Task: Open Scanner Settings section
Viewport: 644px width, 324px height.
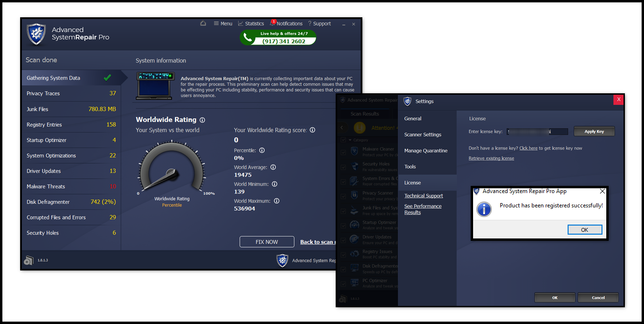Action: pyautogui.click(x=427, y=135)
